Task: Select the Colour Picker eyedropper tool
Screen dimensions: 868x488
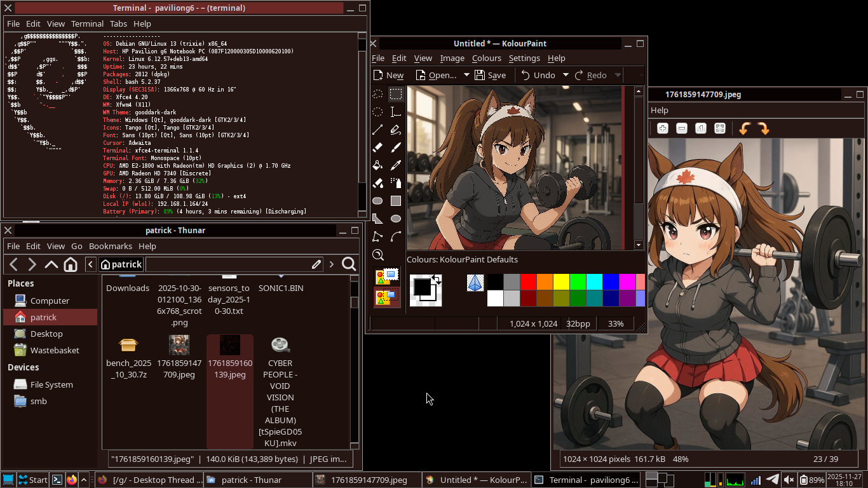Action: click(x=395, y=165)
